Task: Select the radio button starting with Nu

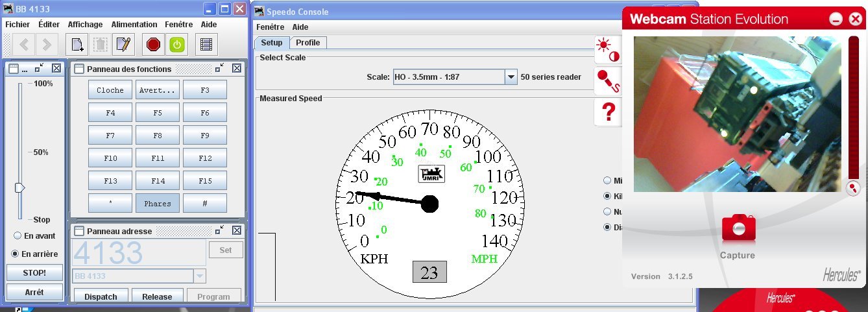Action: click(607, 211)
